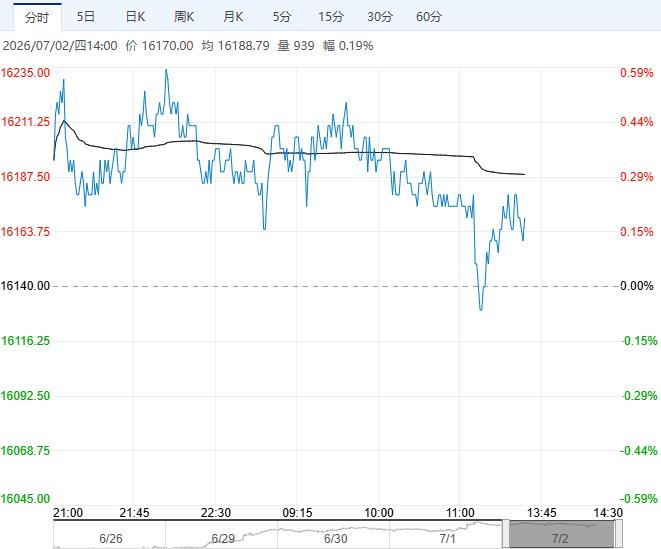Image resolution: width=661 pixels, height=549 pixels.
Task: Click the black average price line end
Action: [524, 174]
